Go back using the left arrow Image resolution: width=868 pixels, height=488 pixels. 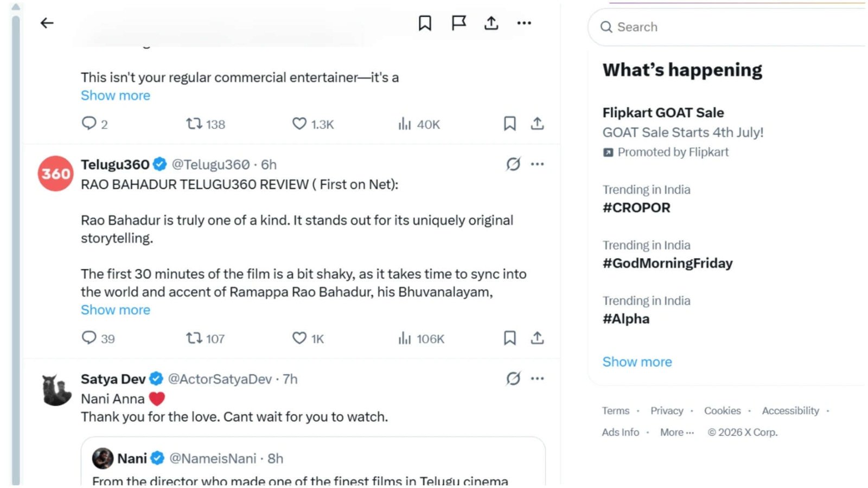(47, 23)
